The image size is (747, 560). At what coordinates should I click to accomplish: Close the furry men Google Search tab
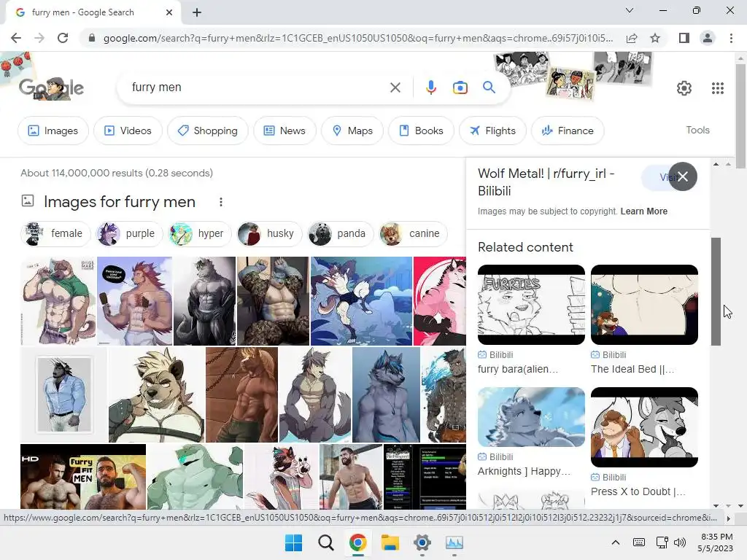coord(169,12)
